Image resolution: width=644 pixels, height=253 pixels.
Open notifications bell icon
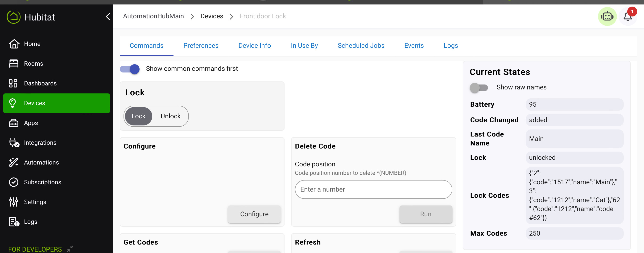(x=627, y=17)
